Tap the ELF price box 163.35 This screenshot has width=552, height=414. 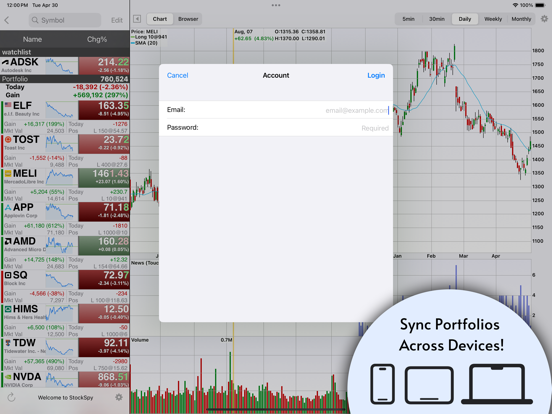104,110
